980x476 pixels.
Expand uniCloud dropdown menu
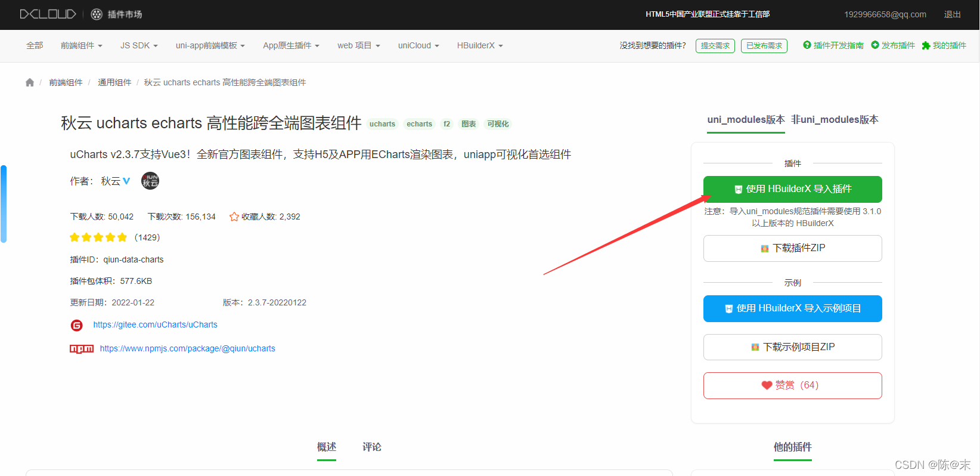[x=418, y=45]
